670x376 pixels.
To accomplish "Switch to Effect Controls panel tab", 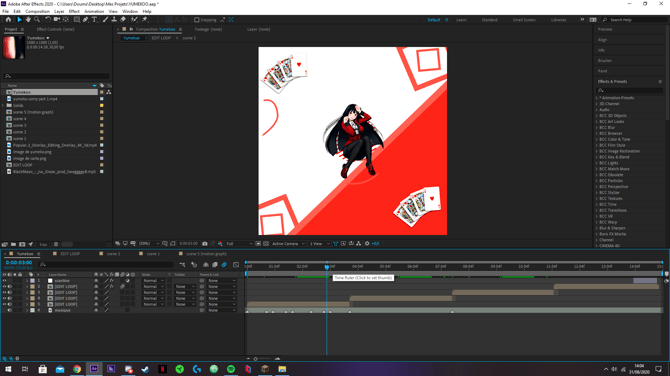I will 56,29.
